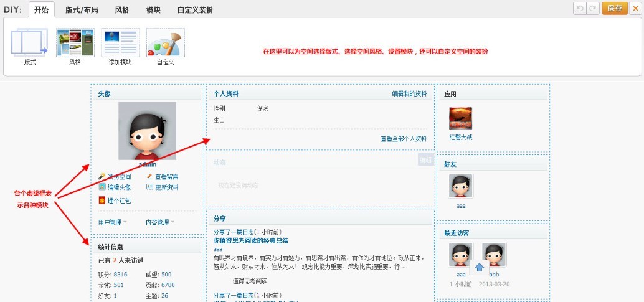Image resolution: width=644 pixels, height=302 pixels.
Task: Click the undo arrow icon
Action: coord(580,8)
